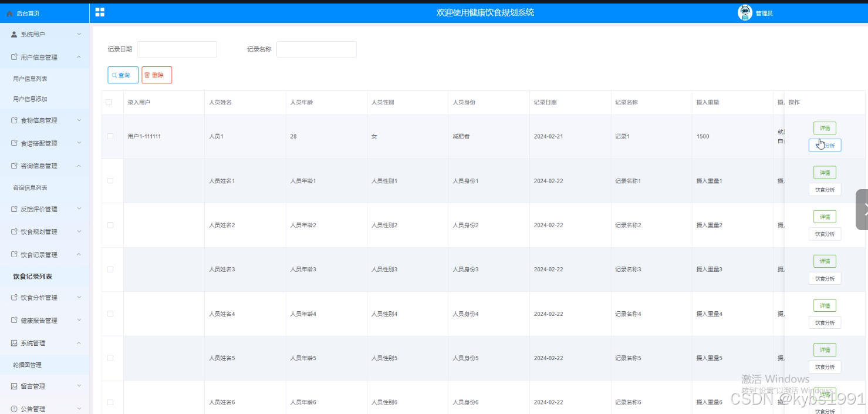Open 用户信息添加 submenu item

coord(45,99)
